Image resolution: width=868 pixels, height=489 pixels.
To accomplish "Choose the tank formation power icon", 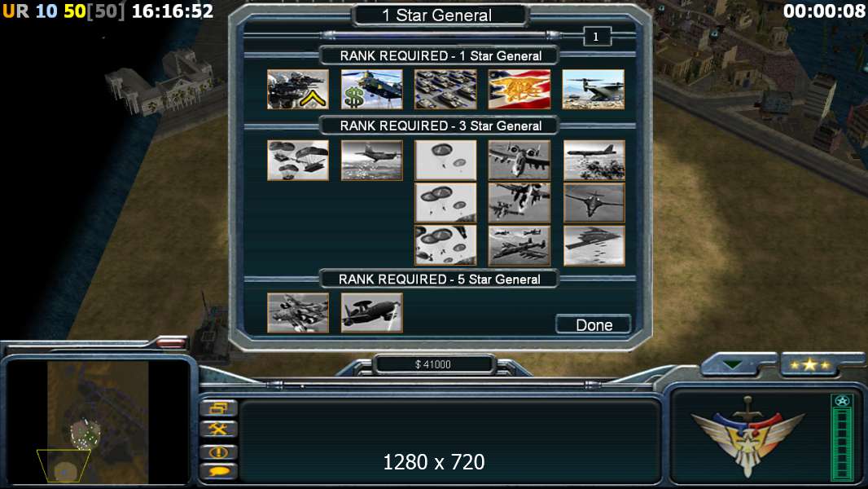I will 445,89.
